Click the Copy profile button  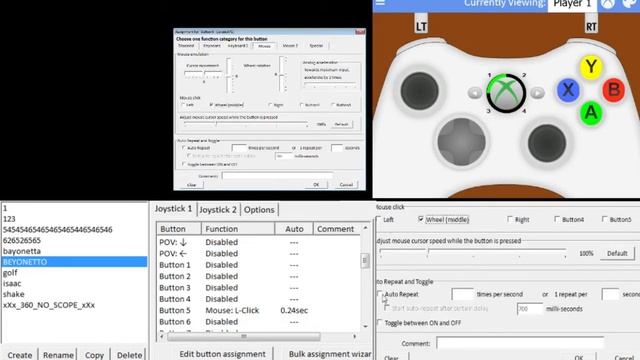[94, 355]
